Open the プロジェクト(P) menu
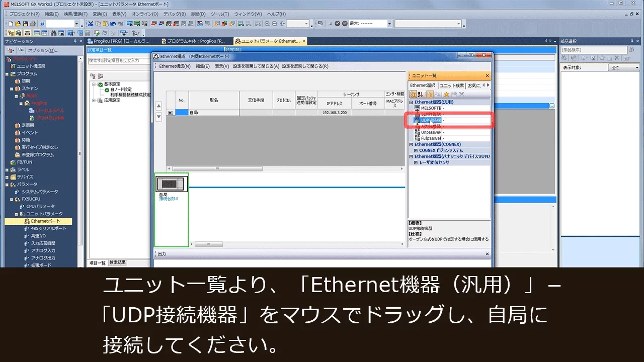Viewport: 644px width, 362px height. pyautogui.click(x=25, y=14)
